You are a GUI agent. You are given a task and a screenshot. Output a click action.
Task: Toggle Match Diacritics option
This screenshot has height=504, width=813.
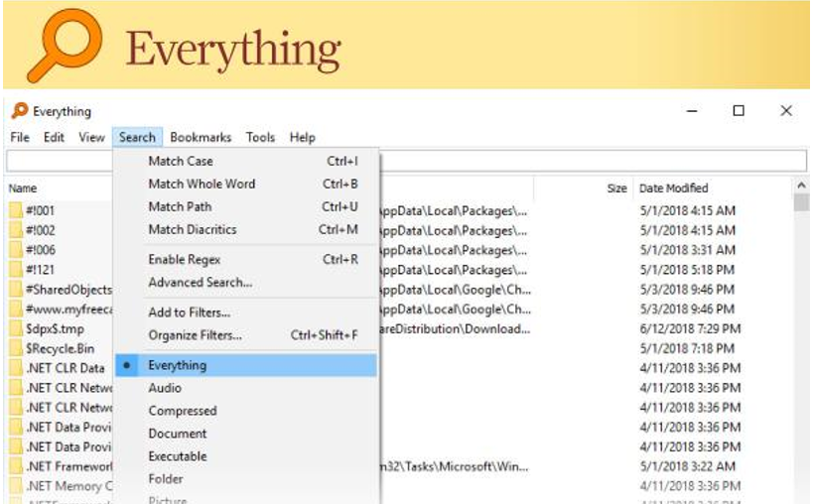(x=246, y=229)
